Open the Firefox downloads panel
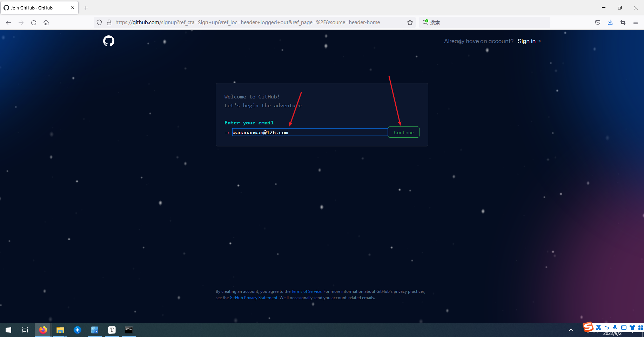Image resolution: width=644 pixels, height=337 pixels. pos(610,22)
